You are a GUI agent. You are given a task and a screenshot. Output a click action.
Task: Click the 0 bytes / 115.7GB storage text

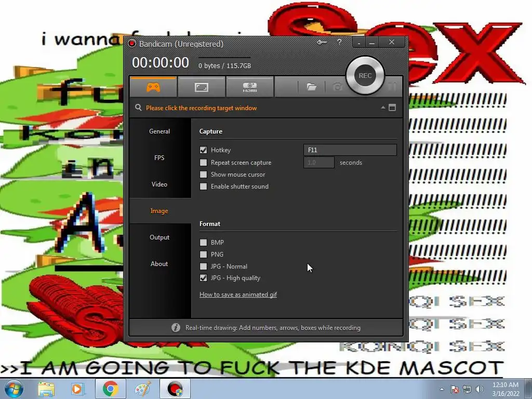pyautogui.click(x=224, y=66)
